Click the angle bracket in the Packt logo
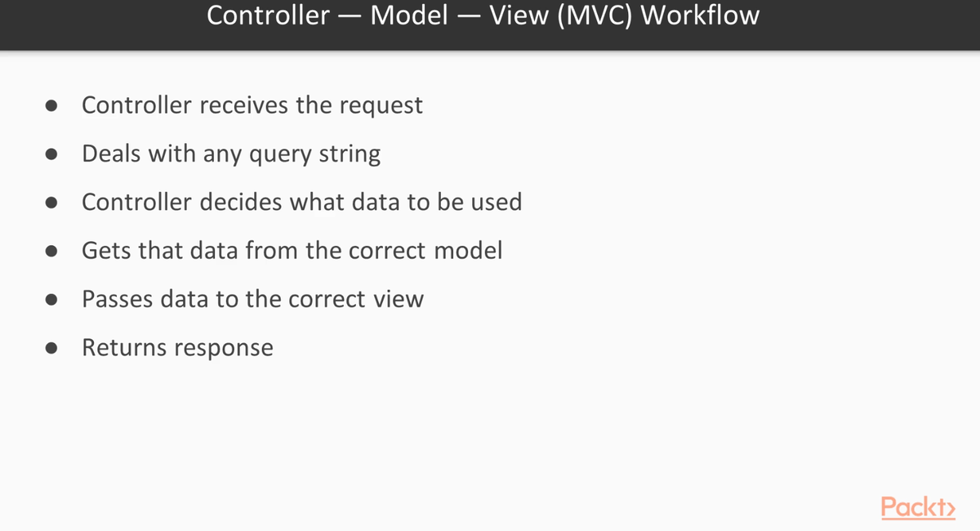The height and width of the screenshot is (531, 980). (x=949, y=509)
